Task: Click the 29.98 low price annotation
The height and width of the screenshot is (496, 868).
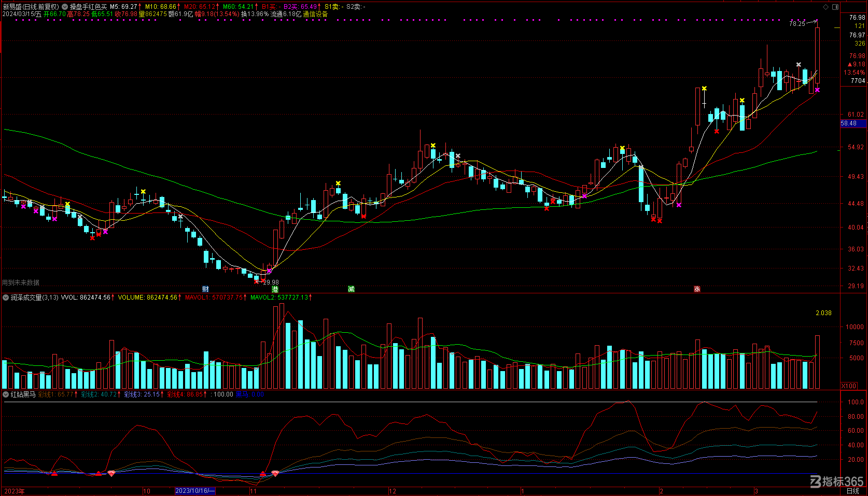Action: [271, 282]
